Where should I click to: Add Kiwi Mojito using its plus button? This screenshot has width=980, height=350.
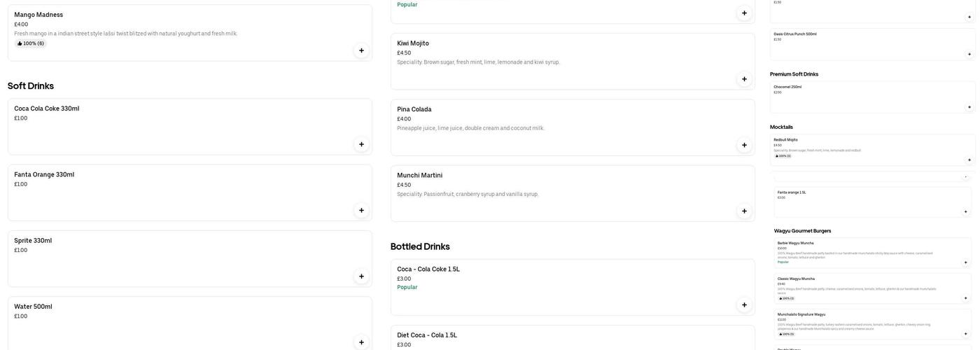pos(744,79)
